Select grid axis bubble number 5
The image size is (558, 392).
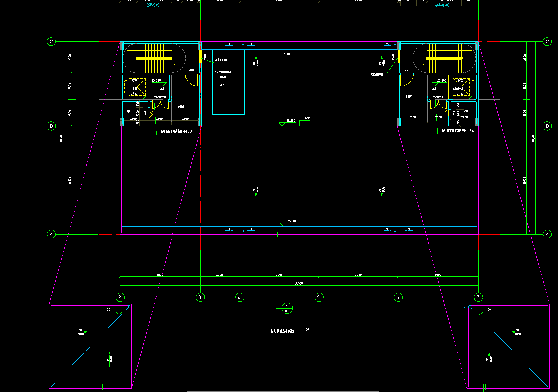coord(319,297)
